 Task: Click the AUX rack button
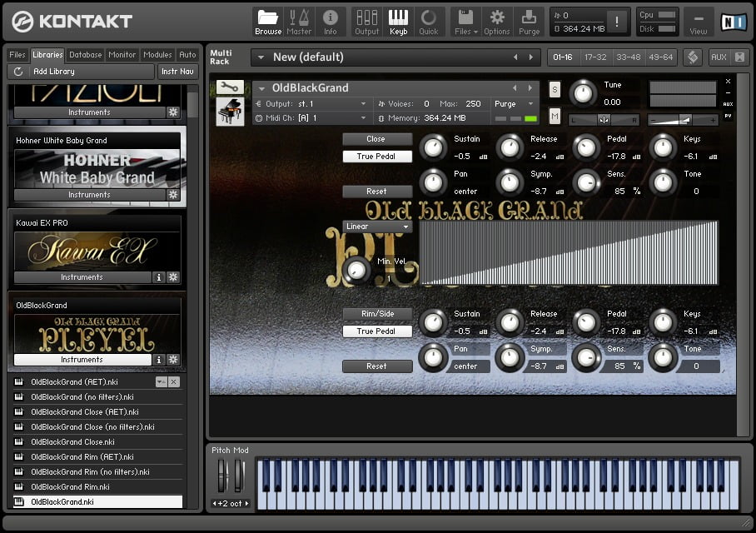[x=719, y=57]
